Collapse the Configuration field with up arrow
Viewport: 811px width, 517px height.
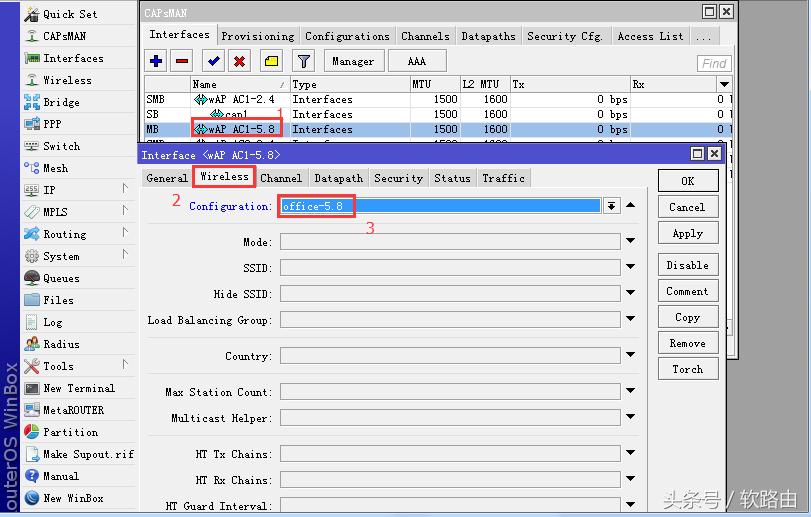pos(630,206)
